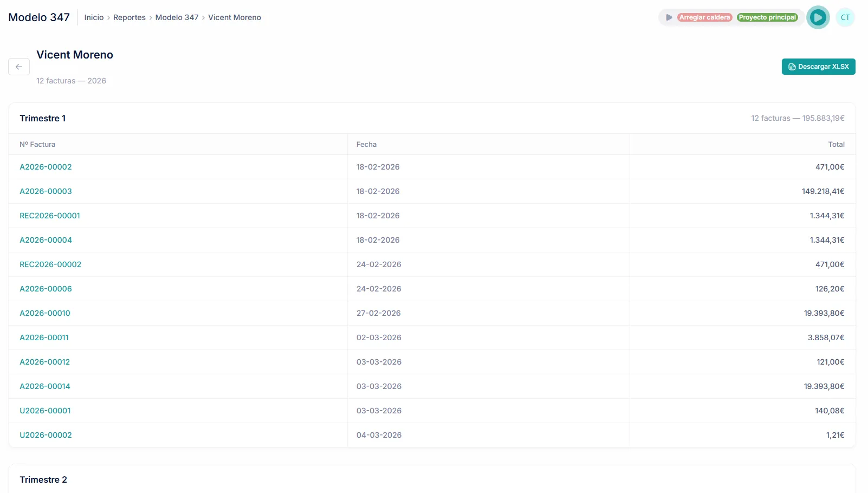Click the Nº Factura column header

[x=37, y=145]
